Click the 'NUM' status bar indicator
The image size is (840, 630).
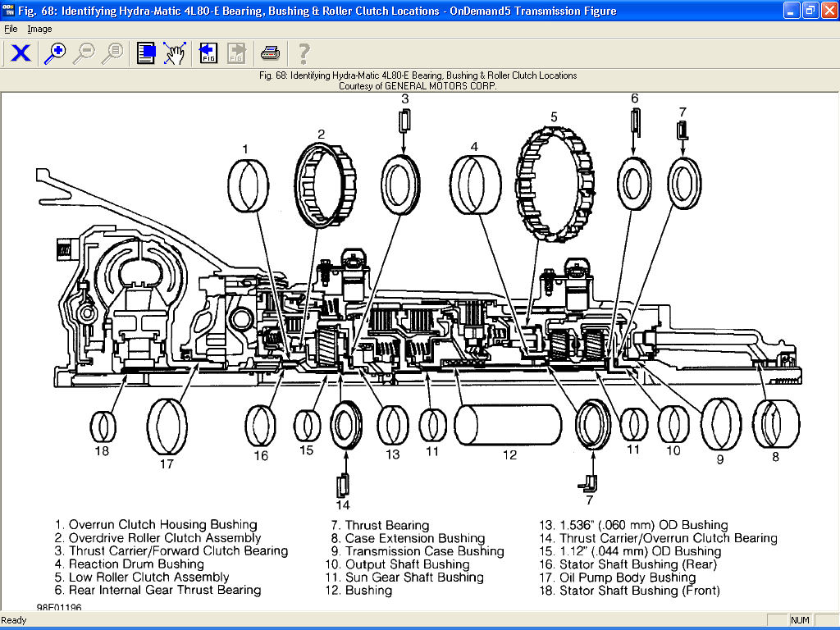click(x=800, y=620)
